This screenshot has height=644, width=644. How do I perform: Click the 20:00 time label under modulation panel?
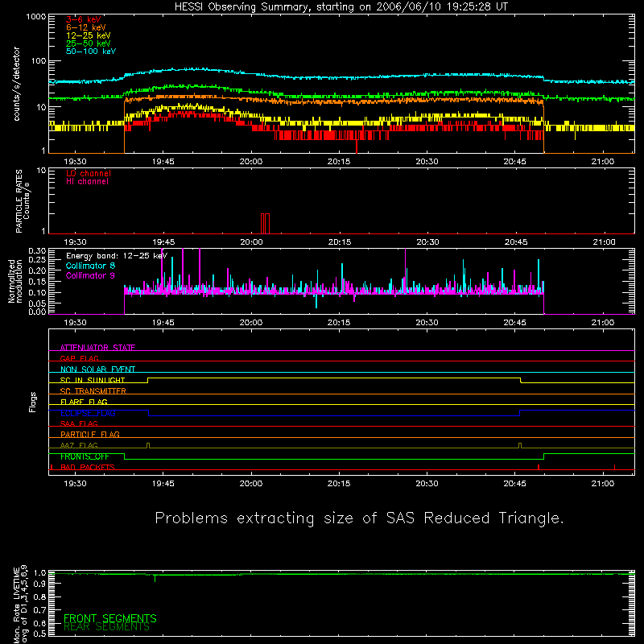click(x=251, y=323)
